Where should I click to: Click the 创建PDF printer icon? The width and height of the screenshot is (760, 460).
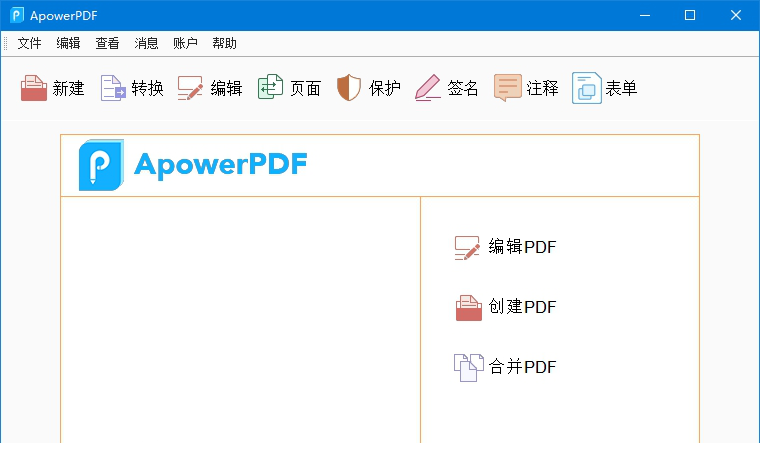tap(469, 308)
